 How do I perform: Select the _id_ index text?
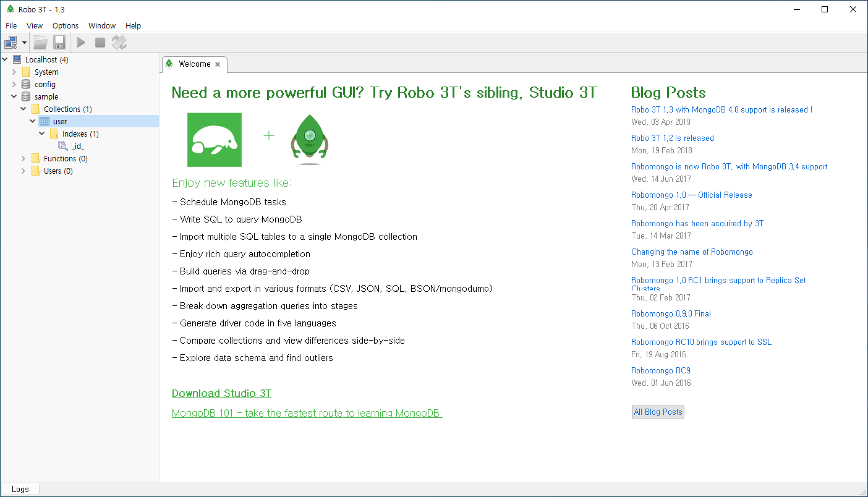coord(77,147)
